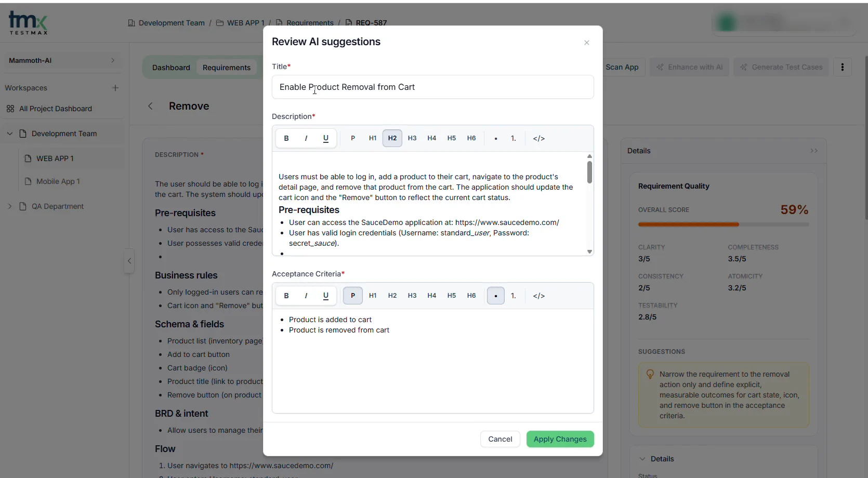Switch to the Dashboard tab
Viewport: 868px width, 478px height.
[171, 68]
